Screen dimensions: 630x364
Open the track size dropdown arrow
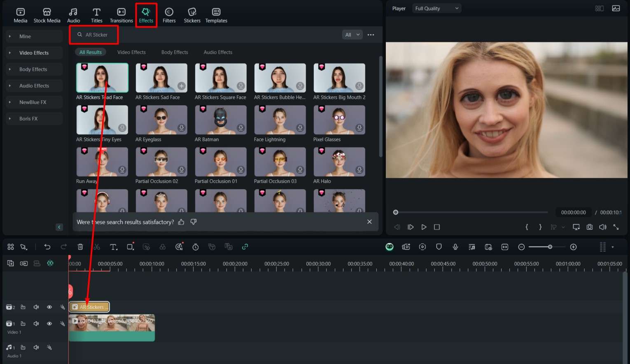click(x=613, y=247)
